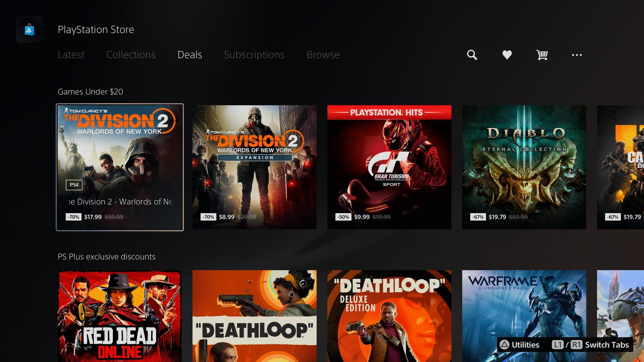Click the PS4 badge on Division 2 tile
The width and height of the screenshot is (644, 362).
tap(74, 185)
